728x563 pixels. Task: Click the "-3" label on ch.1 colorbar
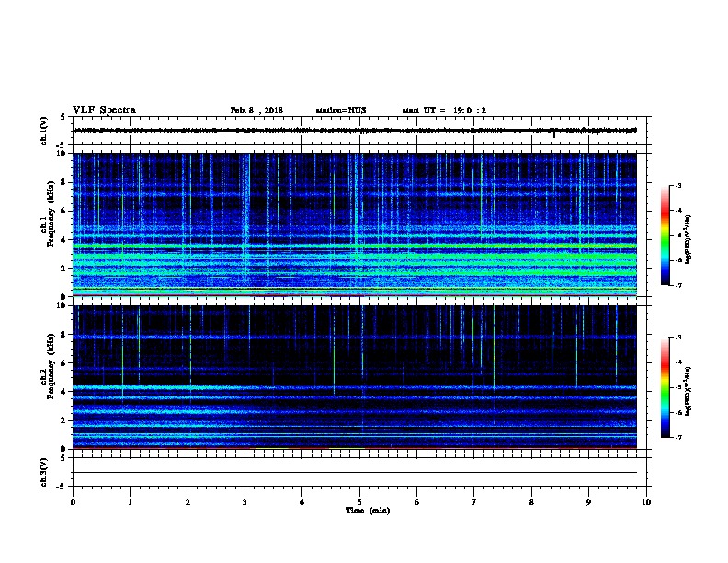(x=677, y=185)
